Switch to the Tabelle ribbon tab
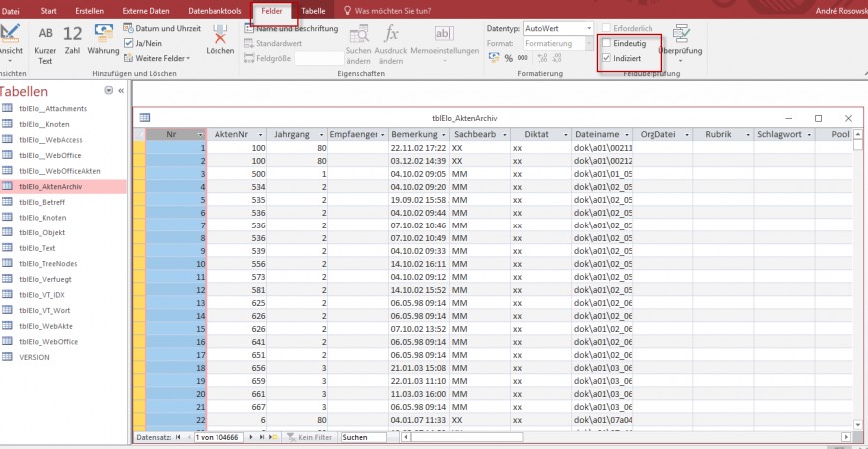The width and height of the screenshot is (868, 449). tap(313, 11)
